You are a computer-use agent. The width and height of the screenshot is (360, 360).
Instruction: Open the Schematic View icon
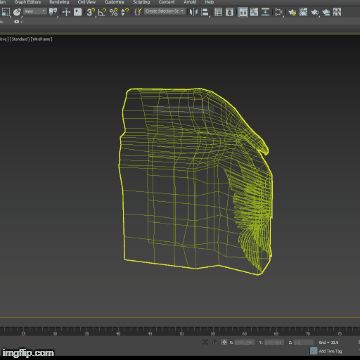(265, 12)
